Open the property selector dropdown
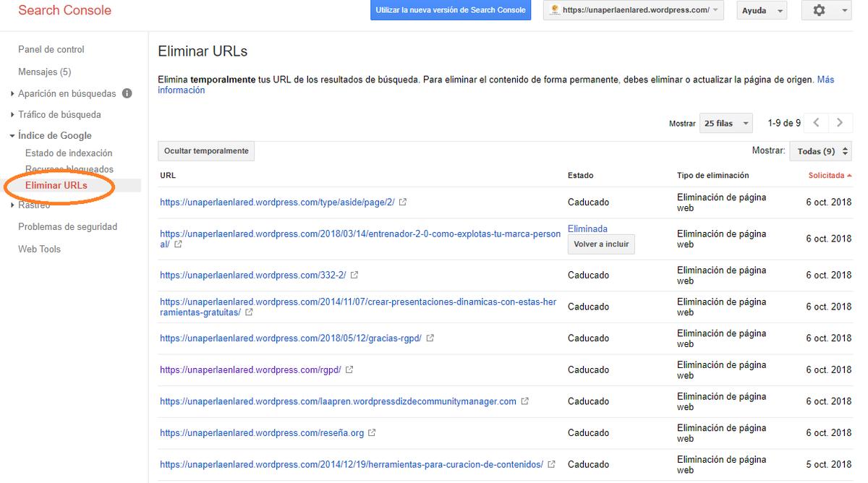 (x=633, y=10)
